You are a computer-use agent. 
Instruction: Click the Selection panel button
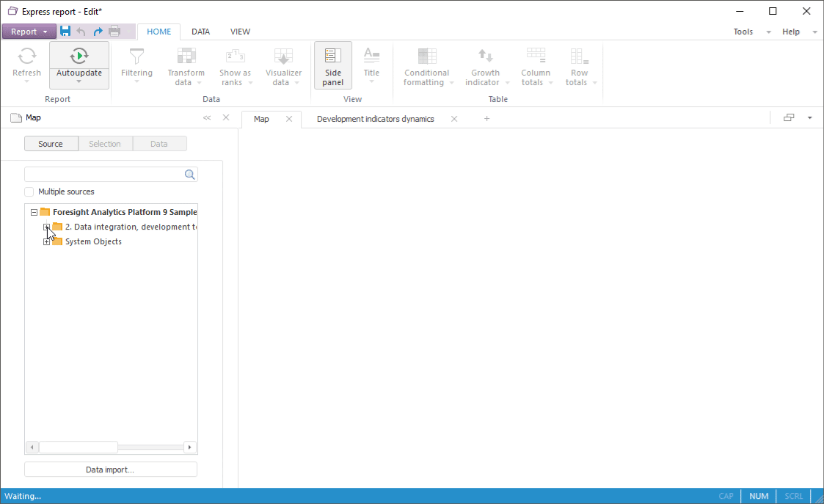(105, 144)
